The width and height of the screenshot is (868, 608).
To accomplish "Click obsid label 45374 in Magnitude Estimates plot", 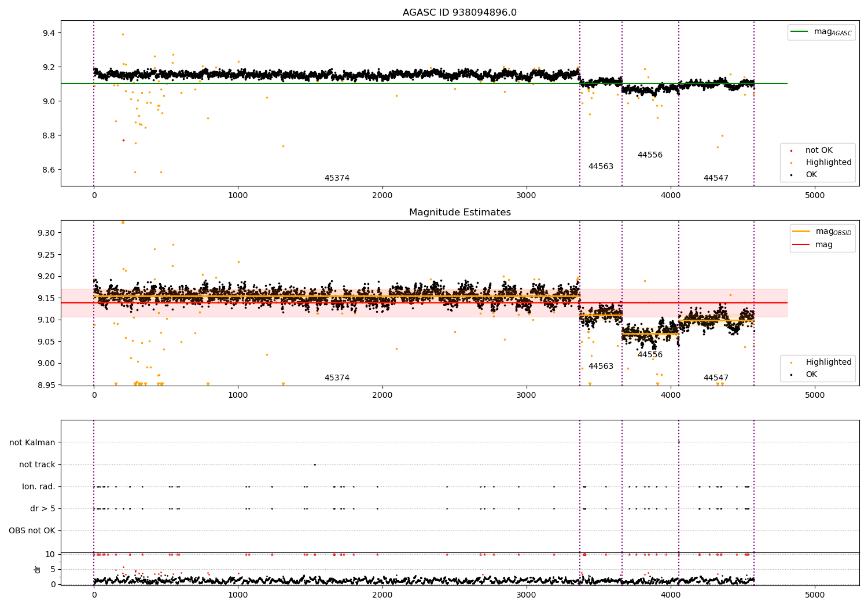I will tap(337, 378).
